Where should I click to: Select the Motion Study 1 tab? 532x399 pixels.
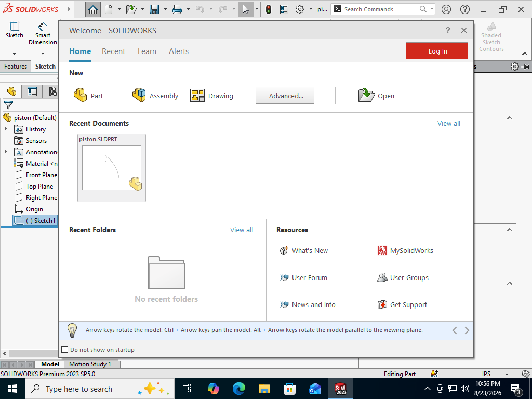click(x=90, y=364)
